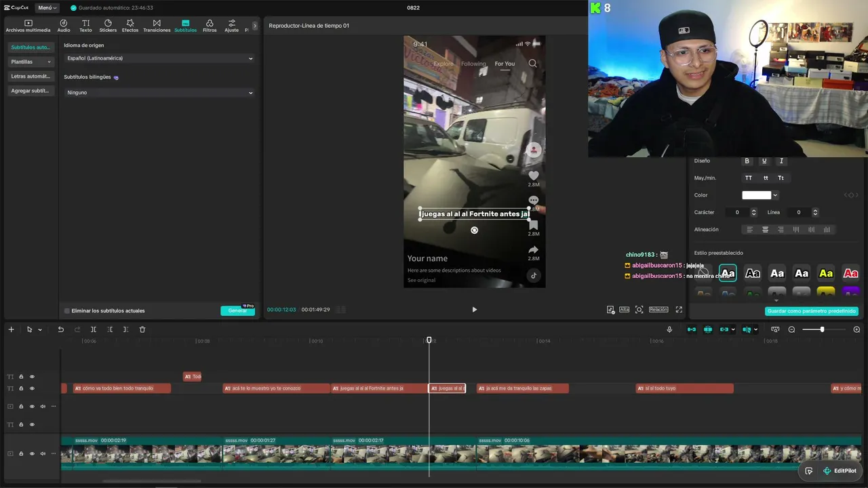Image resolution: width=868 pixels, height=488 pixels.
Task: Add a keyframe with the diamond icon
Action: click(x=850, y=195)
